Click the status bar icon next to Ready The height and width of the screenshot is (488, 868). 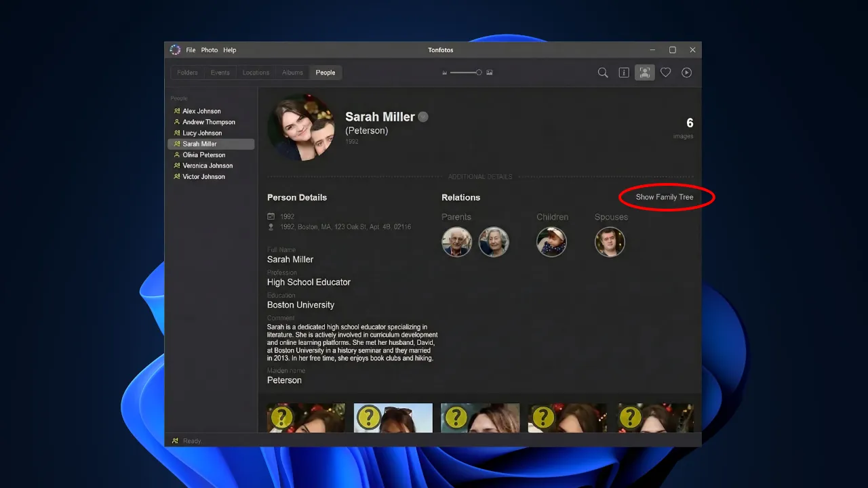point(175,441)
